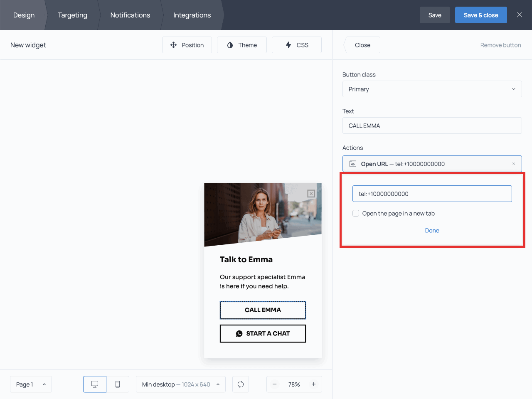Image resolution: width=532 pixels, height=399 pixels.
Task: Decrease zoom with the minus control
Action: 275,384
